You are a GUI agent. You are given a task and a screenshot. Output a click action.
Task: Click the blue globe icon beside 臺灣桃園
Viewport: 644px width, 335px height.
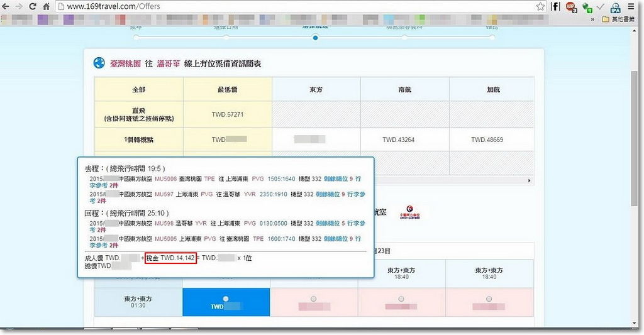99,63
